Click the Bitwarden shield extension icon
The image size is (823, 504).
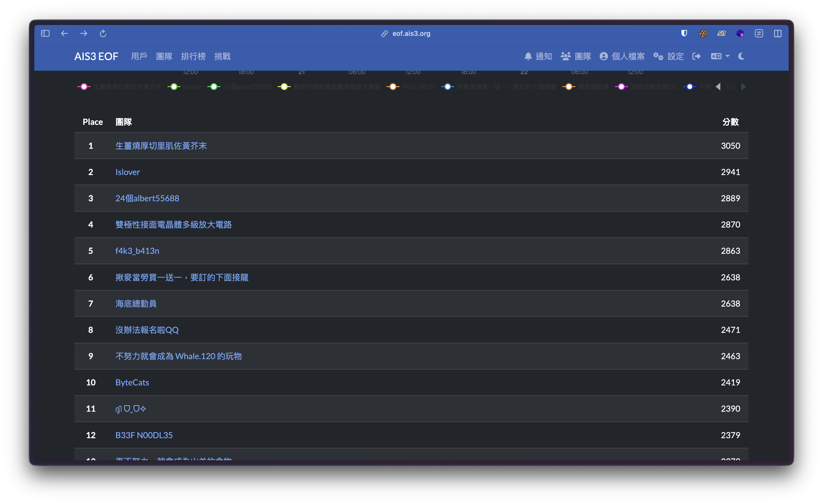684,33
